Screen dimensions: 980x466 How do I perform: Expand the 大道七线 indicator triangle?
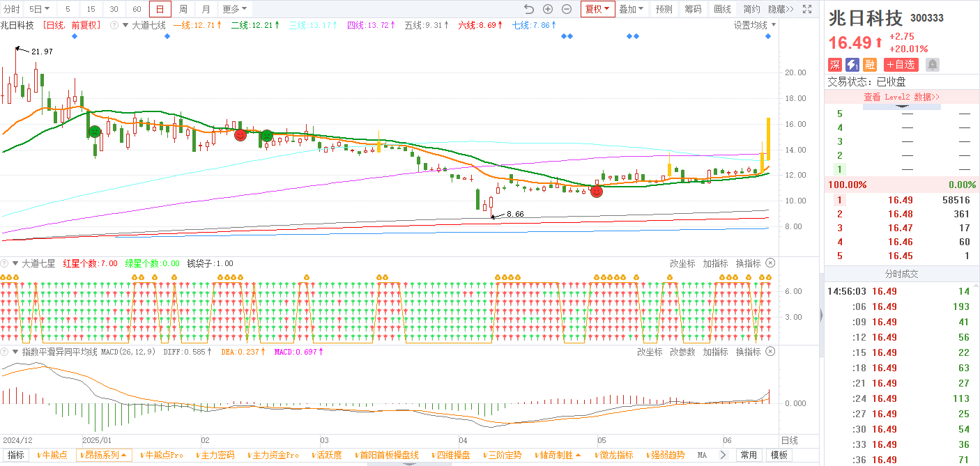[x=125, y=25]
